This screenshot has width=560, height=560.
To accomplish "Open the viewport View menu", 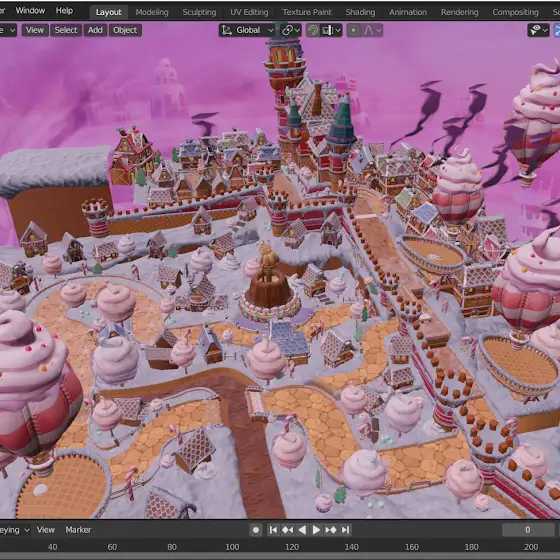I will click(35, 30).
